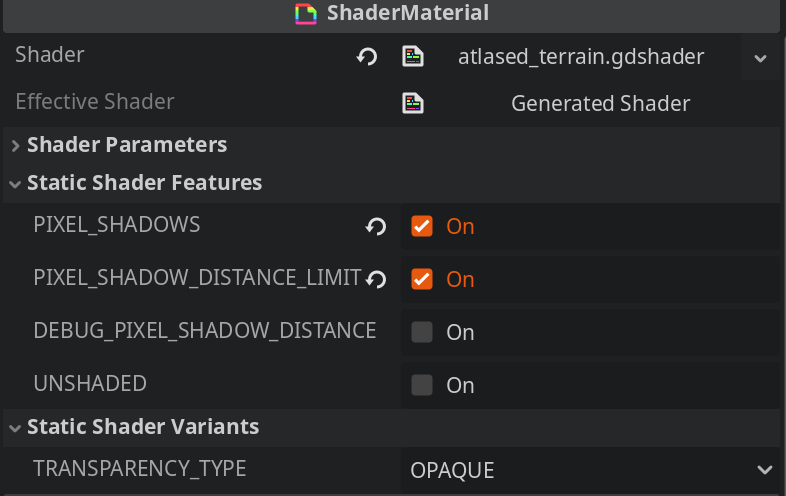
Task: Click the shader file icon beside atlased_terrain.gdshader
Action: click(x=413, y=56)
